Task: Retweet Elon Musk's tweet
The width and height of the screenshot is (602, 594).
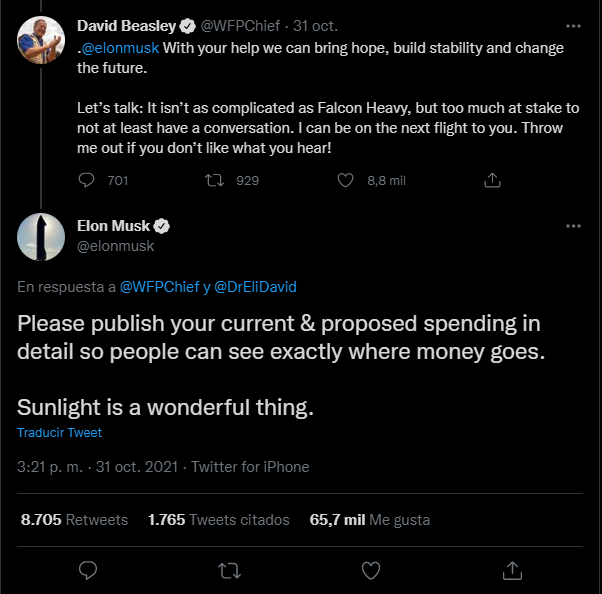Action: 229,570
